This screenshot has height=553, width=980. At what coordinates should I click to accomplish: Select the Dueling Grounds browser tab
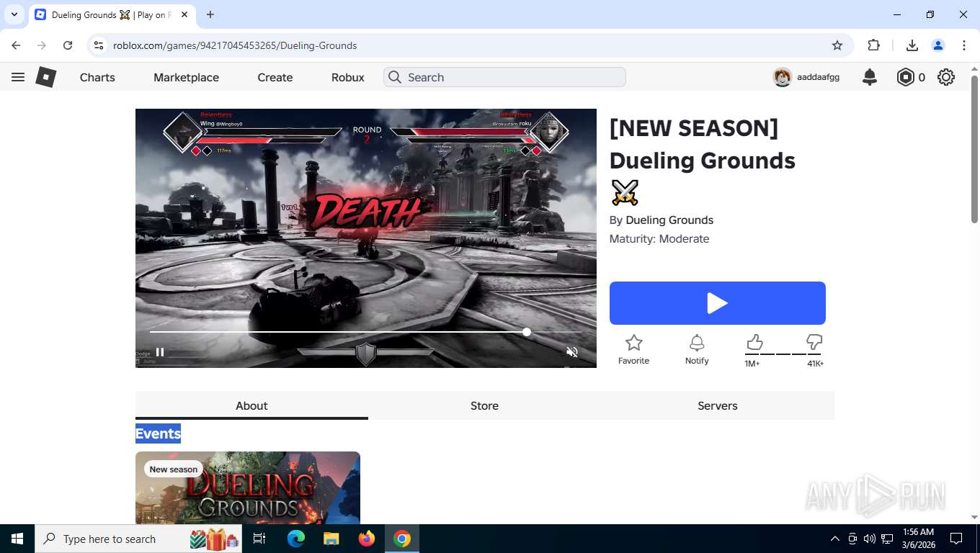pyautogui.click(x=112, y=14)
